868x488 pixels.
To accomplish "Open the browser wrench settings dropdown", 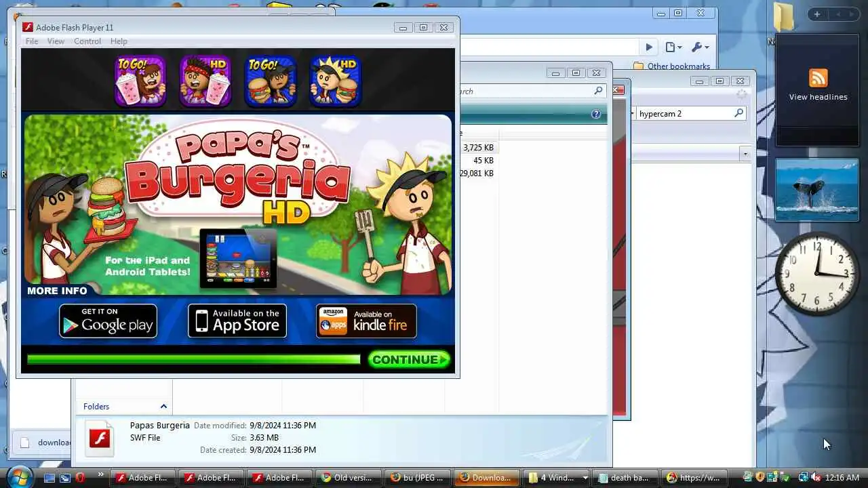I will pyautogui.click(x=700, y=47).
